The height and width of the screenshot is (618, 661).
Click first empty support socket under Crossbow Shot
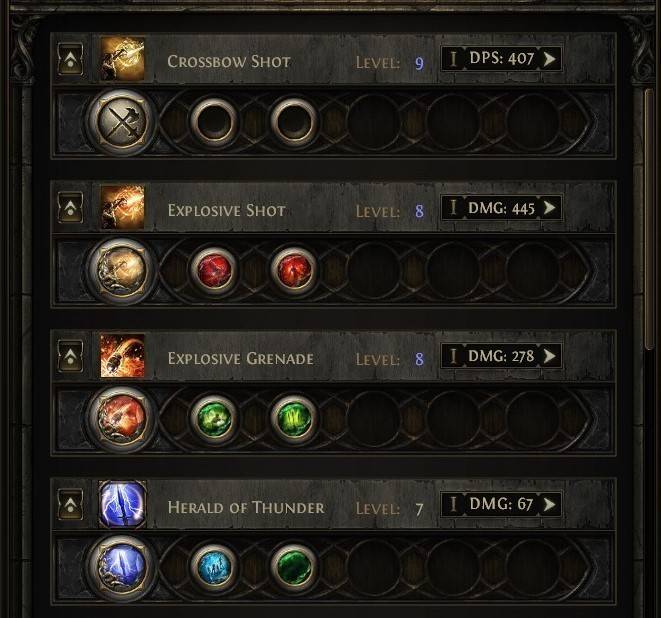[x=214, y=123]
